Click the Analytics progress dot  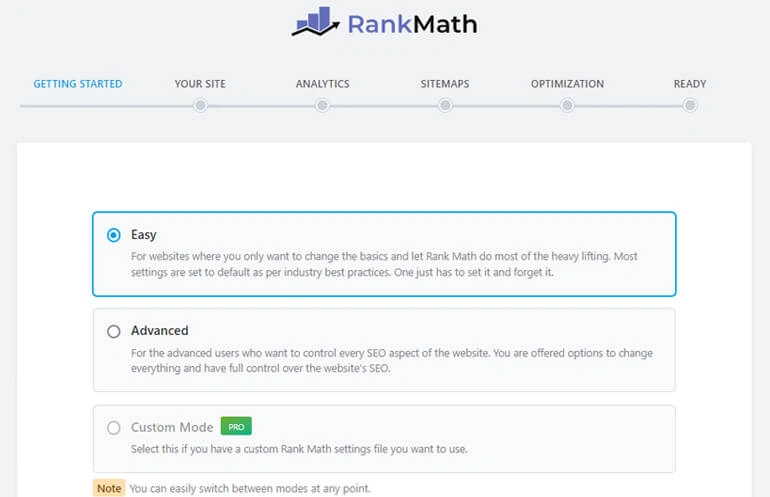(322, 105)
